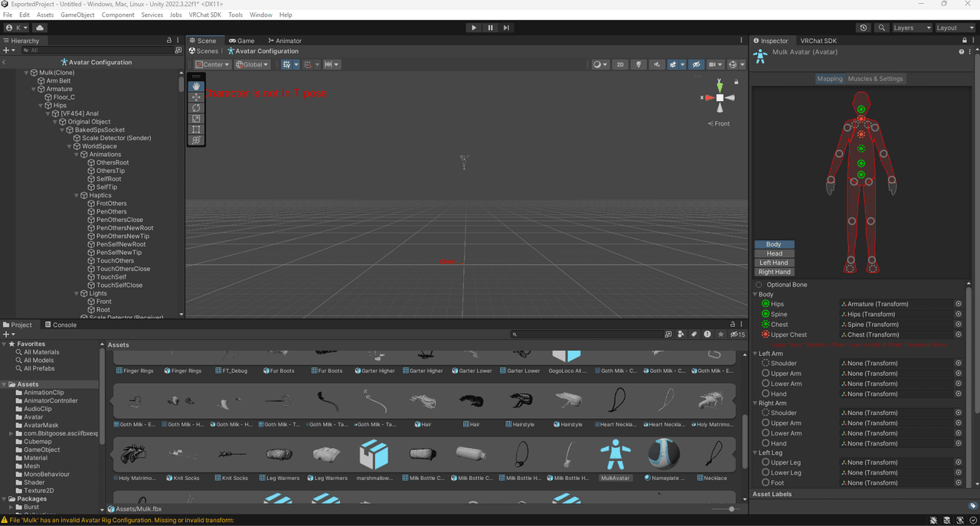Switch to the Console tab

[60, 325]
